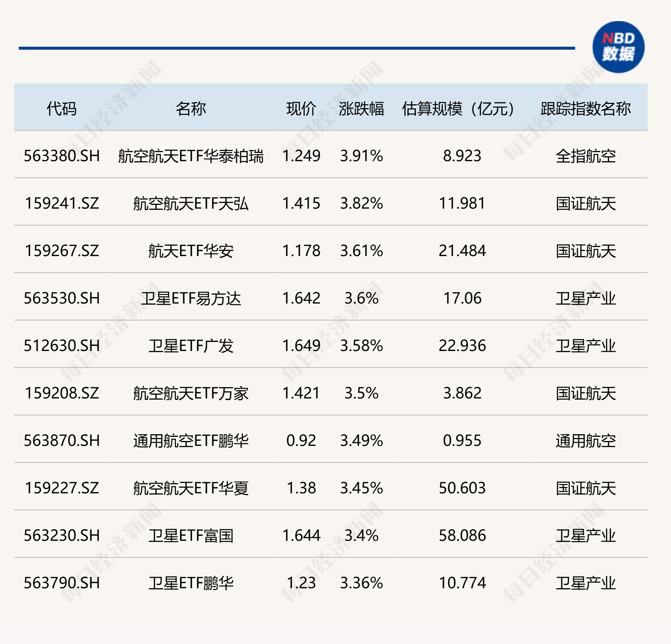
Task: Click the price 1.421
Action: 301,393
